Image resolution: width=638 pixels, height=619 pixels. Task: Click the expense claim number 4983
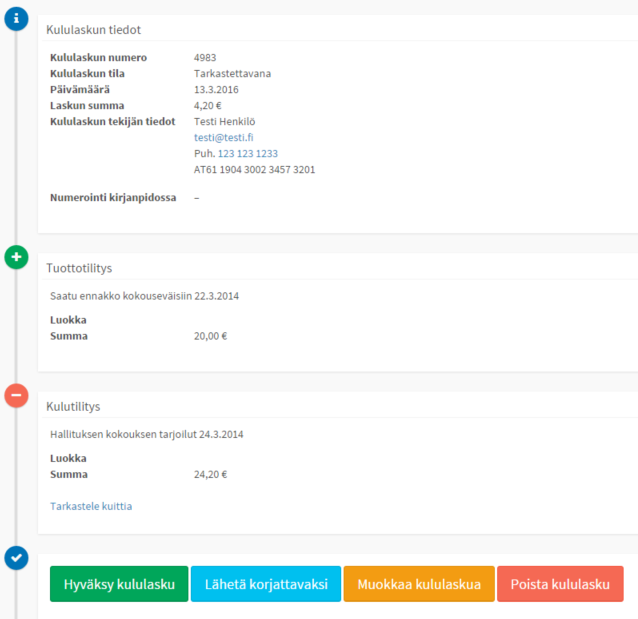tap(205, 58)
